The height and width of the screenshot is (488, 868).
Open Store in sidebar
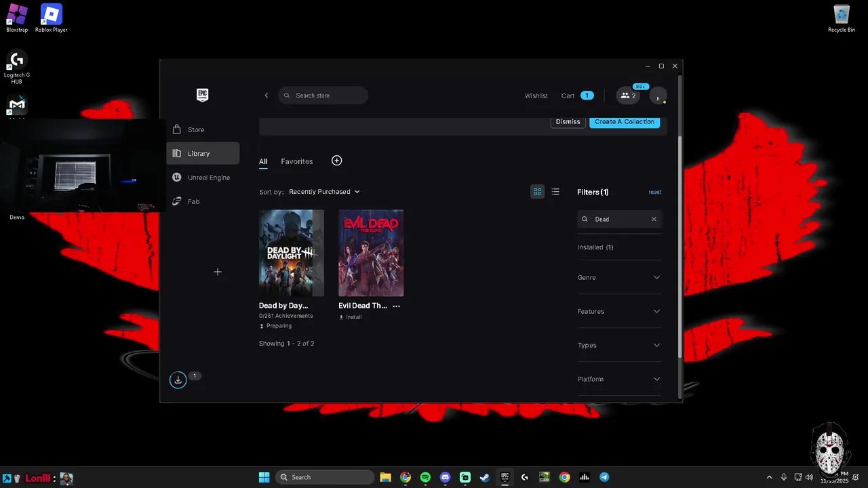point(203,129)
